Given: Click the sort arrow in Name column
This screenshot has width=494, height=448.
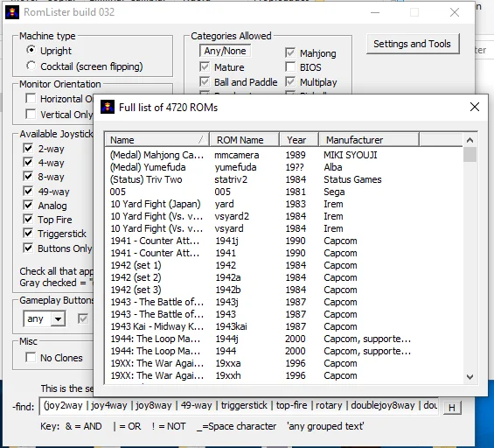Looking at the screenshot, I should [202, 140].
